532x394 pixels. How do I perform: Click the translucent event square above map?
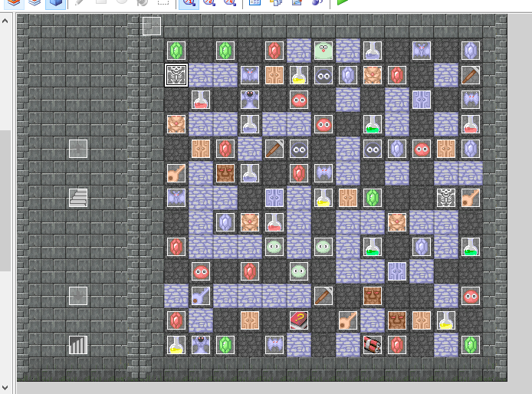152,26
